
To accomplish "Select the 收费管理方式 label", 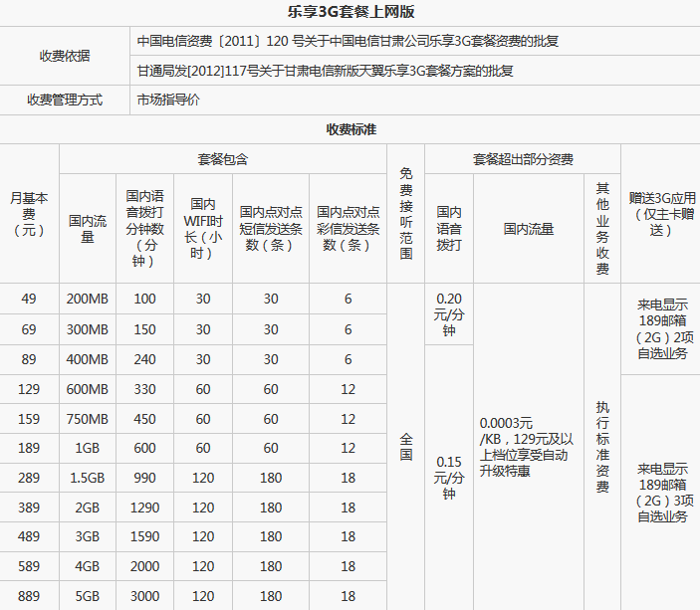I will click(x=65, y=100).
